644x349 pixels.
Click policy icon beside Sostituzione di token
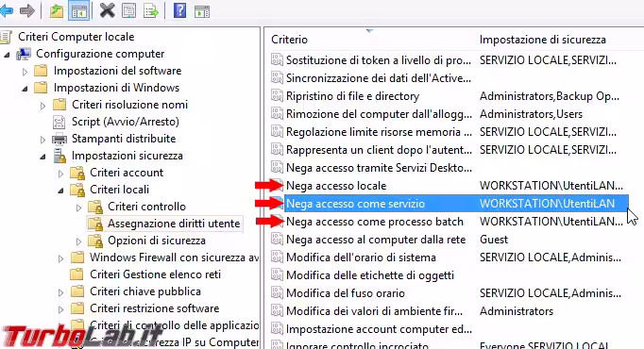(x=277, y=59)
